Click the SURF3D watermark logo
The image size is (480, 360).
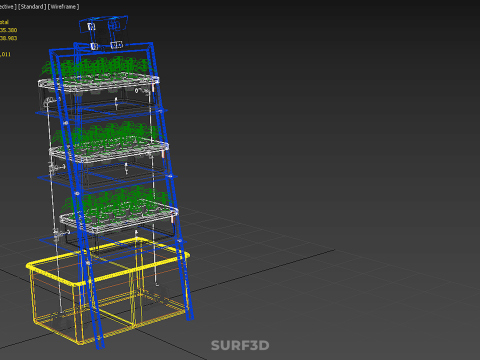240,345
